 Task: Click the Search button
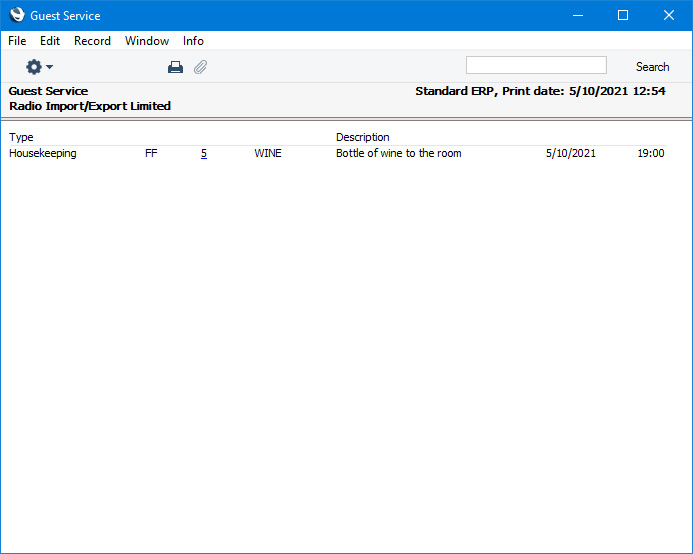click(x=652, y=67)
